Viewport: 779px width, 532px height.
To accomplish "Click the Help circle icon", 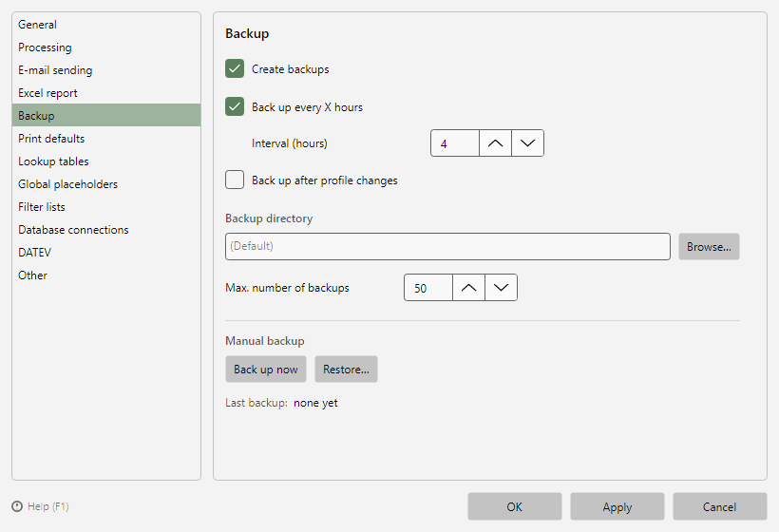I will [x=17, y=506].
